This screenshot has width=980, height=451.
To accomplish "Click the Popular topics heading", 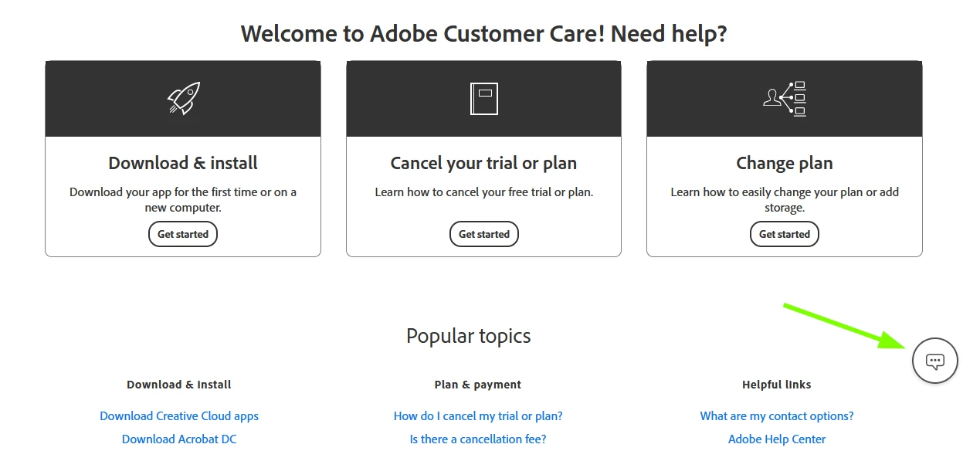I will pyautogui.click(x=469, y=336).
